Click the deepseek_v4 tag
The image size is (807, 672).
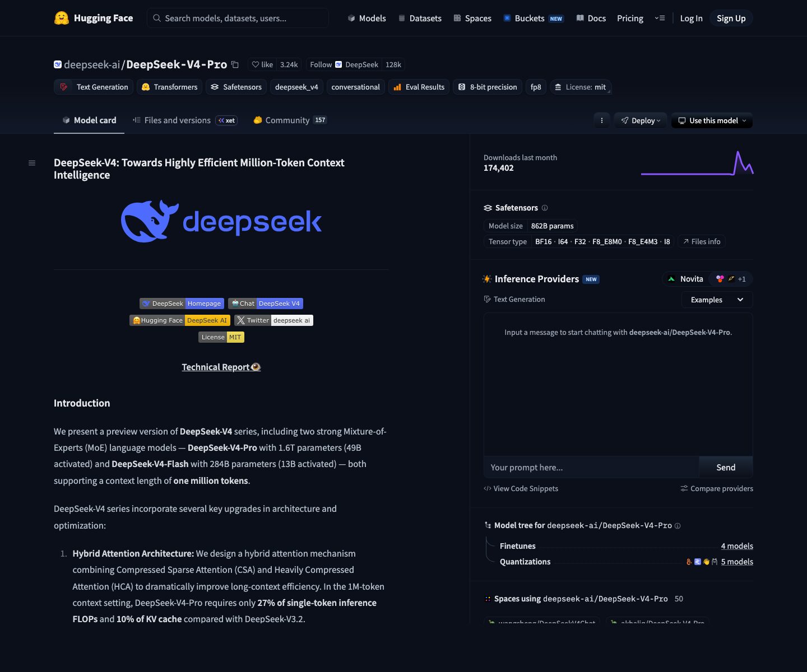296,87
